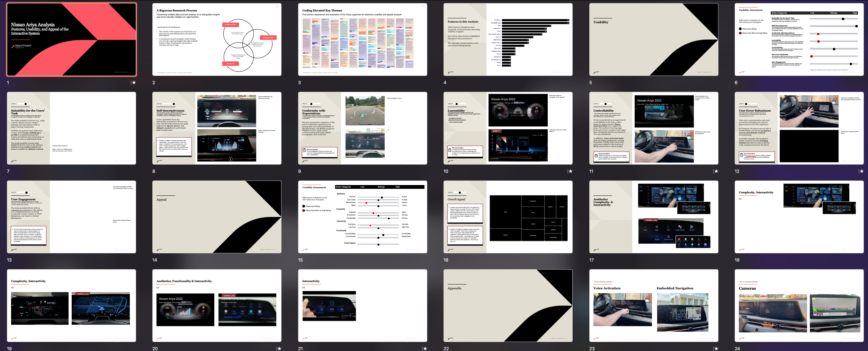Screen dimensions: 868x351
Task: Select the Features in this Analysis chart slide
Action: (x=508, y=40)
